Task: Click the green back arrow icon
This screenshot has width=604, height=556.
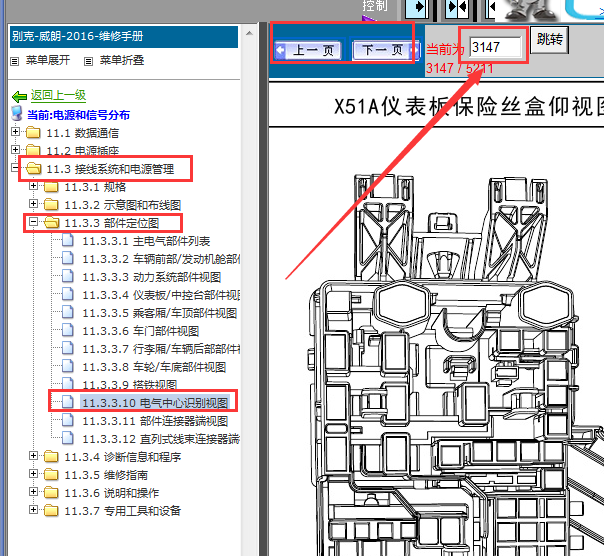Action: coord(19,96)
